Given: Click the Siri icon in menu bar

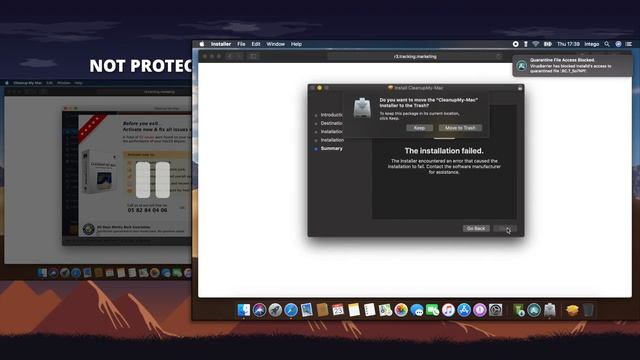Looking at the screenshot, I should pos(618,44).
